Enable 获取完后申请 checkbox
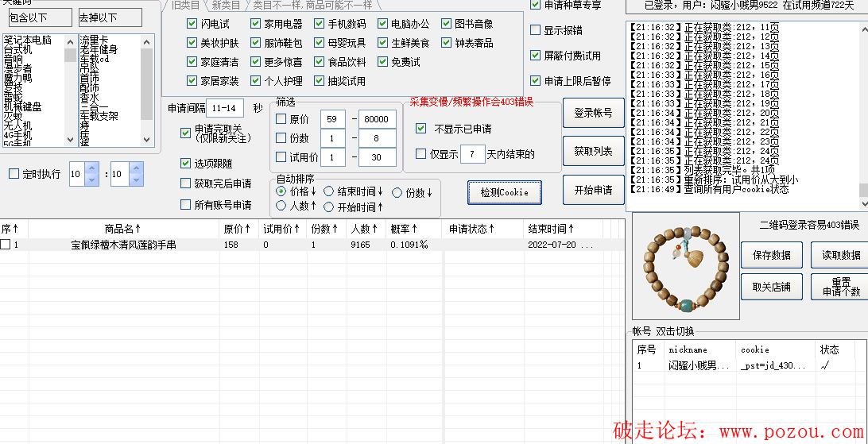This screenshot has height=444, width=868. (185, 183)
